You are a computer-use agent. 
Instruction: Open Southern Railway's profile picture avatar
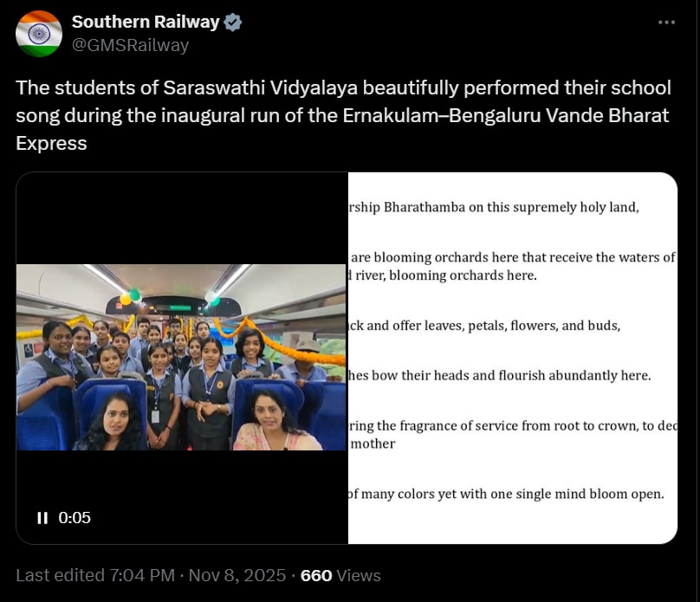[x=39, y=34]
